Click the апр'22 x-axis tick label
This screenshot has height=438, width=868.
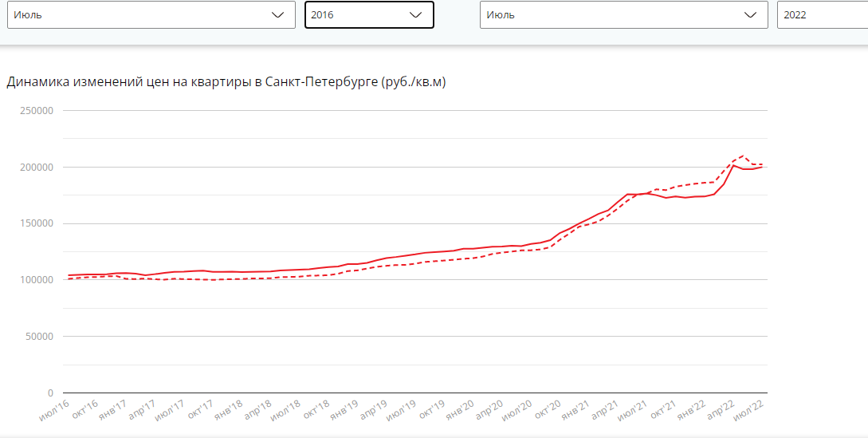pyautogui.click(x=721, y=412)
